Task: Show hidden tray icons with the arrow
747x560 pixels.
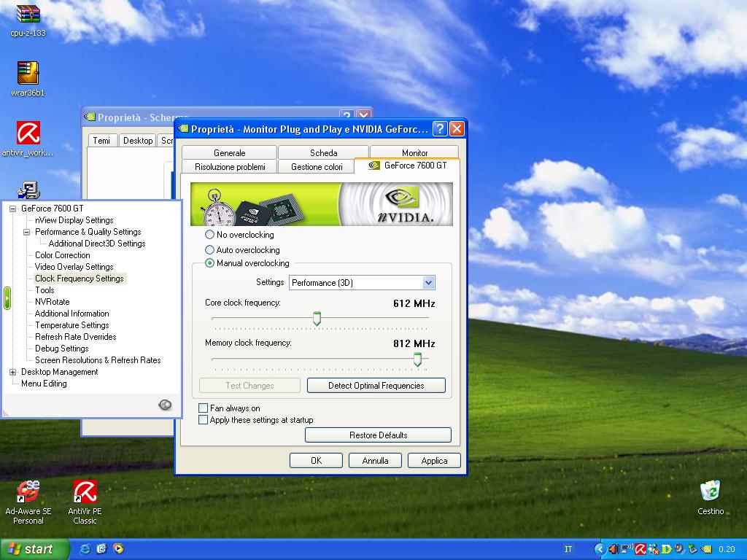Action: click(600, 550)
